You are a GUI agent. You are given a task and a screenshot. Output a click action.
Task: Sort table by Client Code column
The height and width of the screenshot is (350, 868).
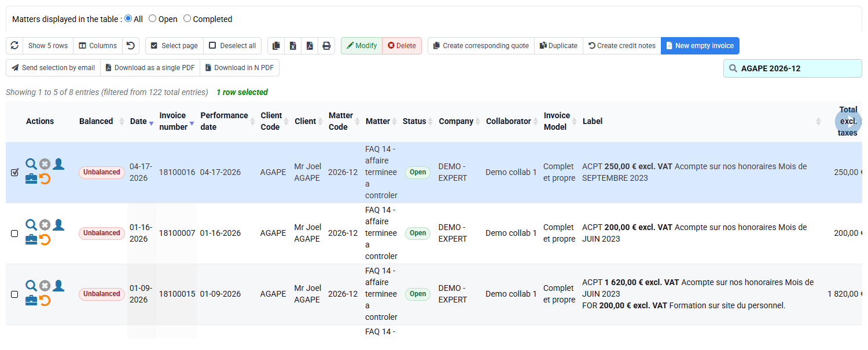click(x=275, y=121)
